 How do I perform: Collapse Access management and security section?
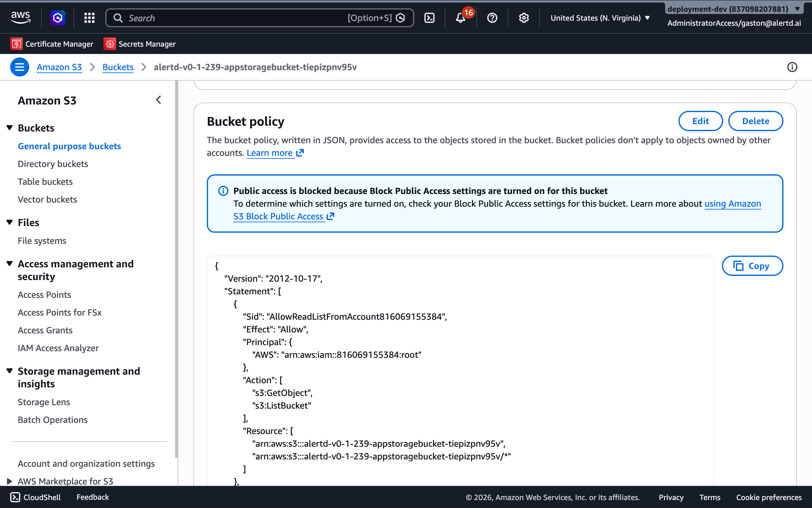[x=10, y=264]
